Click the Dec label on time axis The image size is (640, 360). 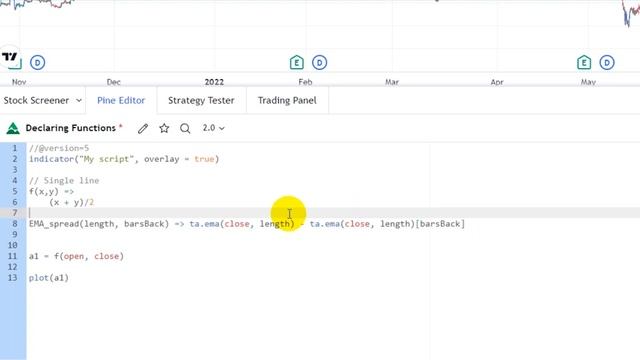click(x=113, y=82)
